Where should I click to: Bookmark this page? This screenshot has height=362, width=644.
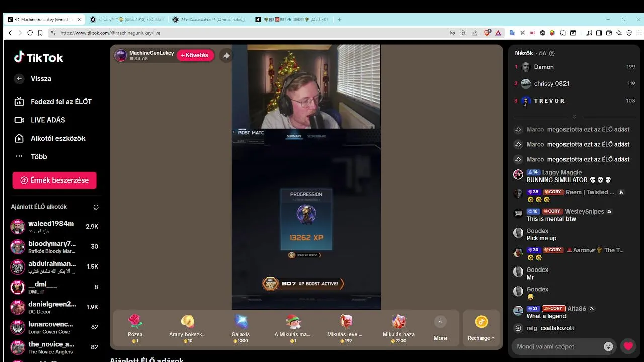[x=40, y=33]
